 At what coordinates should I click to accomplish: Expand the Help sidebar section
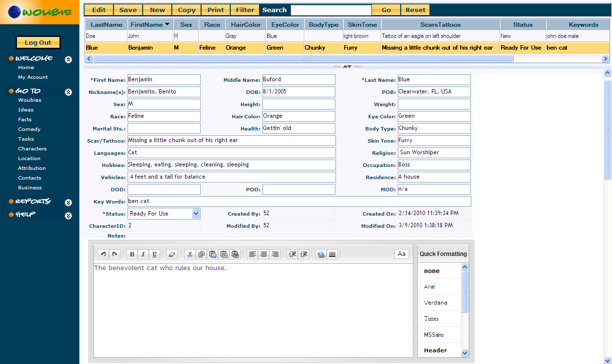69,216
